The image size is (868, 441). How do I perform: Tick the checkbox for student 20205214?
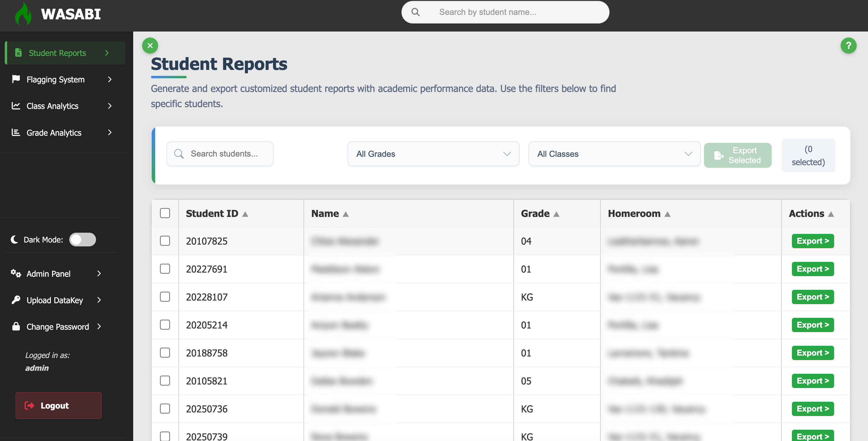tap(165, 325)
